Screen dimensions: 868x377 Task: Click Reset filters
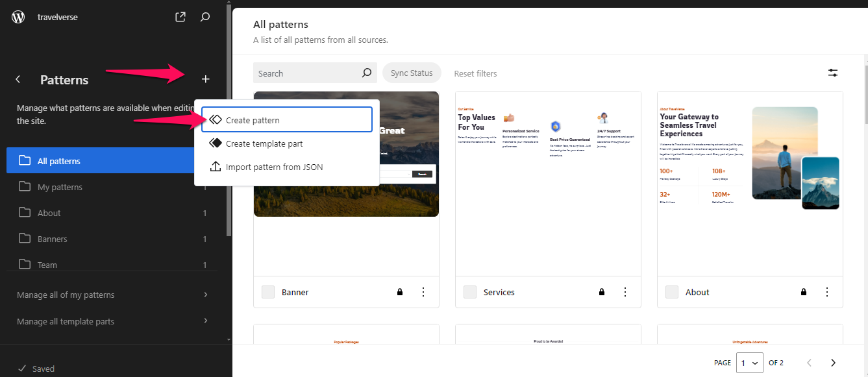click(475, 73)
